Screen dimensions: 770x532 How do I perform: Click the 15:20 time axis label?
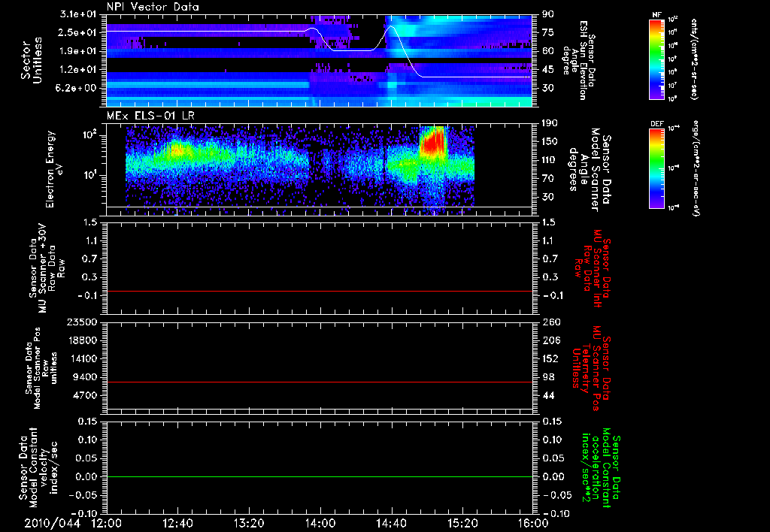pyautogui.click(x=462, y=523)
